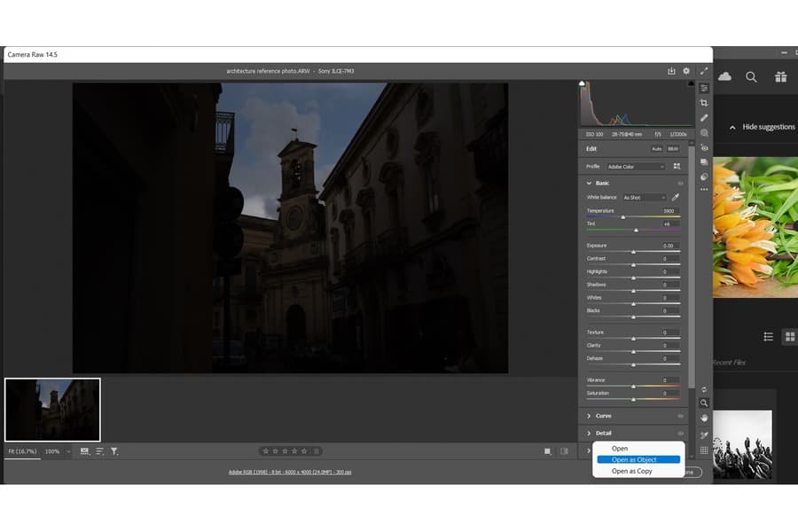Select the architecture photo filmstrip thumbnail
This screenshot has width=798, height=532.
click(x=52, y=410)
